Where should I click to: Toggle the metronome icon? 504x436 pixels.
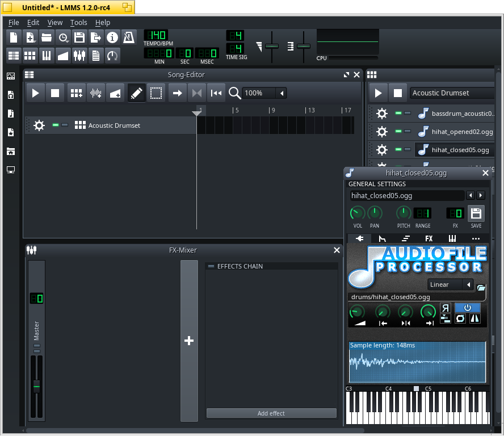point(129,37)
